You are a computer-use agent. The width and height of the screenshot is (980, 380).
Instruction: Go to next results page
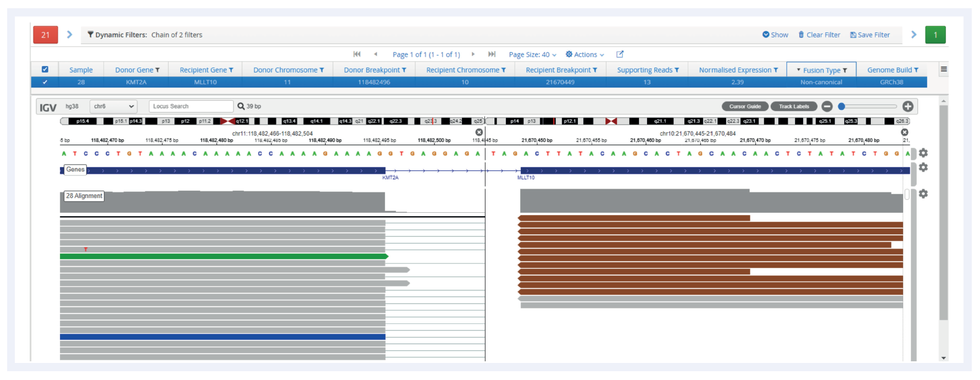pyautogui.click(x=473, y=54)
